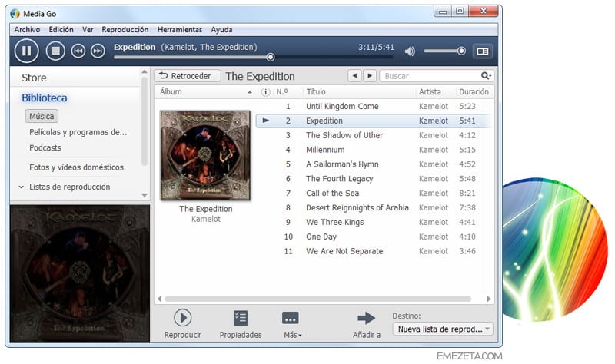Click sidebar scroll down arrow

[x=145, y=195]
